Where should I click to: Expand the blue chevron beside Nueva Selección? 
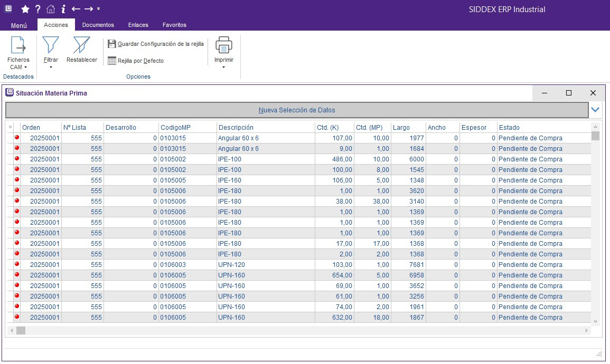click(x=596, y=110)
